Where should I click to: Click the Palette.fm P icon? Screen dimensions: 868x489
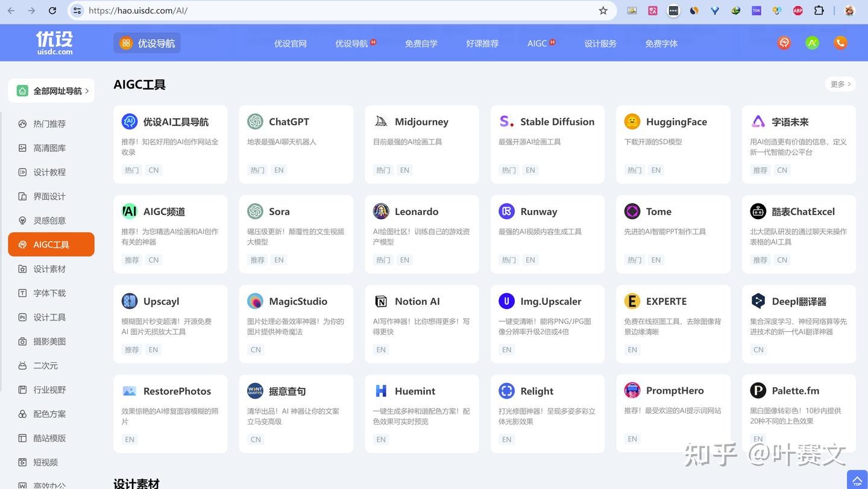758,390
